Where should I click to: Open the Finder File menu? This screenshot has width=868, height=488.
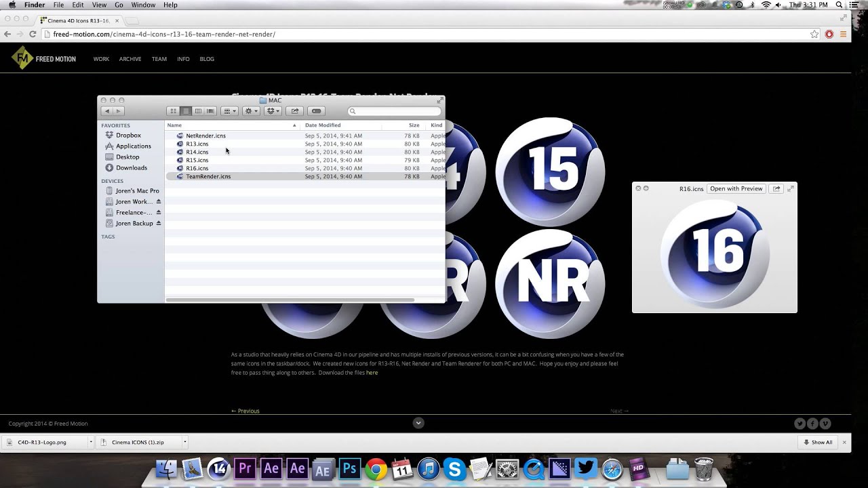coord(59,5)
